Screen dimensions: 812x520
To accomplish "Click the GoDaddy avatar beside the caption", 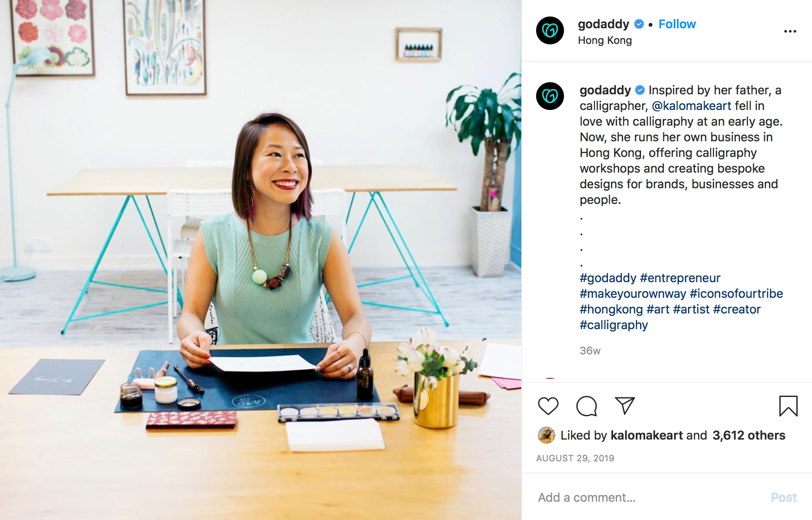I will click(x=550, y=96).
